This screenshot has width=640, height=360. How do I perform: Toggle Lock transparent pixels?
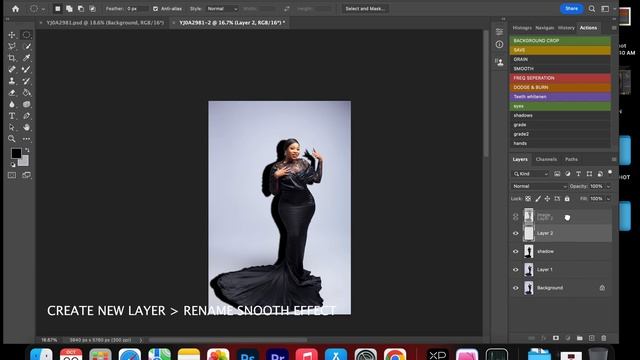(528, 199)
